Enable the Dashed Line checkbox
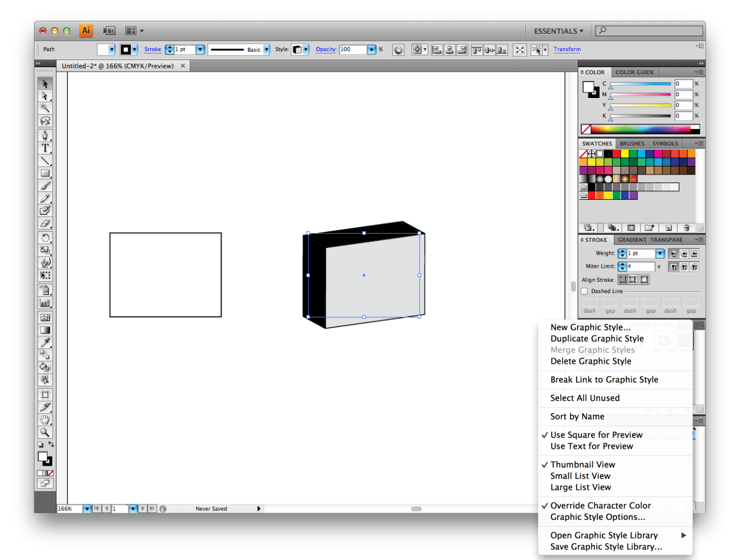The height and width of the screenshot is (560, 740). pyautogui.click(x=584, y=291)
